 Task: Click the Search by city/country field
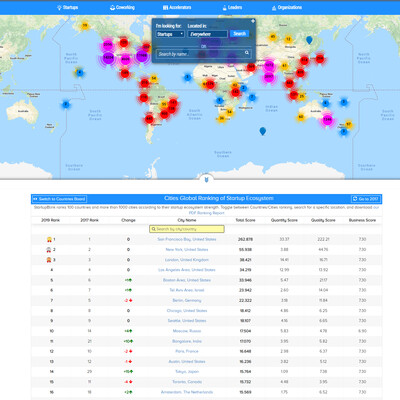187,229
